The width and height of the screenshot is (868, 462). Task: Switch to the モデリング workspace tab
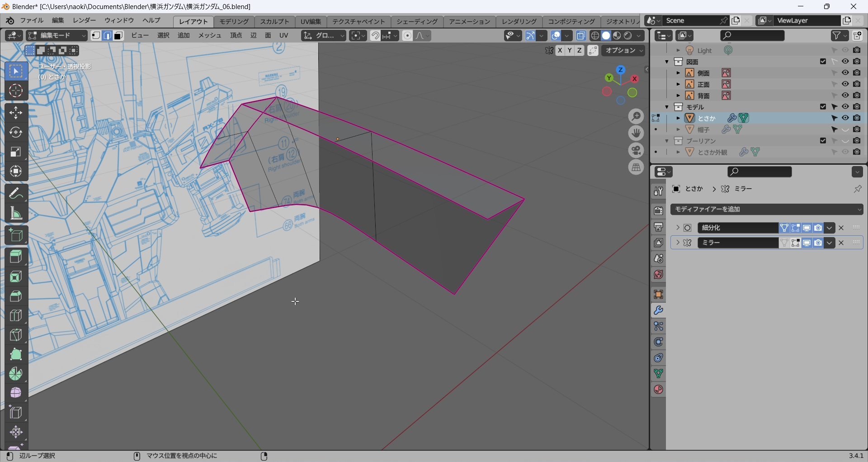[x=234, y=21]
